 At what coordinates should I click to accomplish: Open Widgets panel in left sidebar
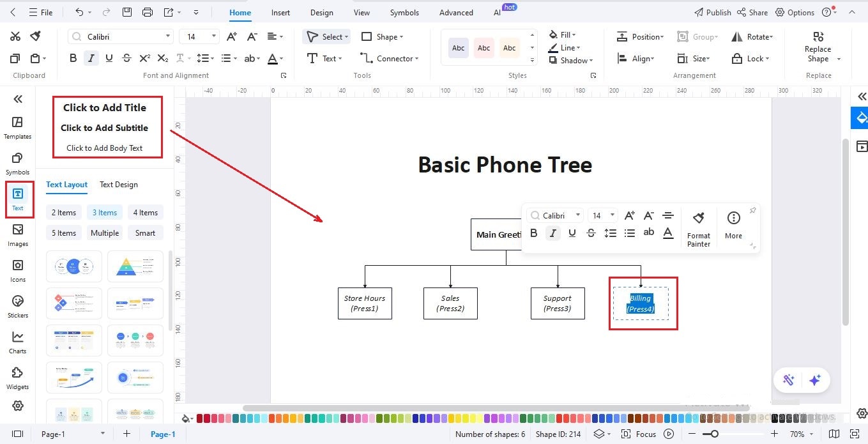point(17,378)
